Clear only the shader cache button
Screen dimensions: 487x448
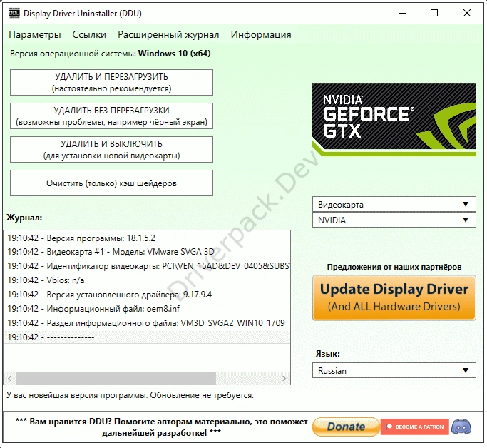coord(111,183)
